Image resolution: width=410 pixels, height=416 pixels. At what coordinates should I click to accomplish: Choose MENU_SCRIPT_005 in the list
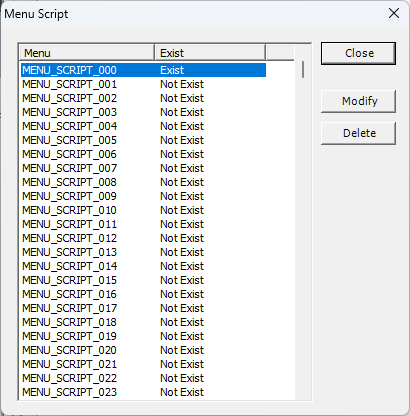click(x=143, y=140)
